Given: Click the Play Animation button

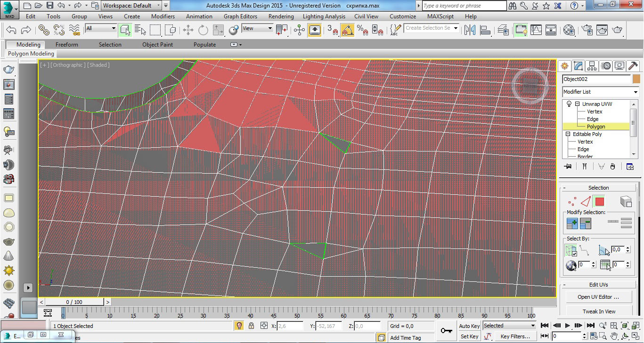Looking at the screenshot, I should 568,326.
